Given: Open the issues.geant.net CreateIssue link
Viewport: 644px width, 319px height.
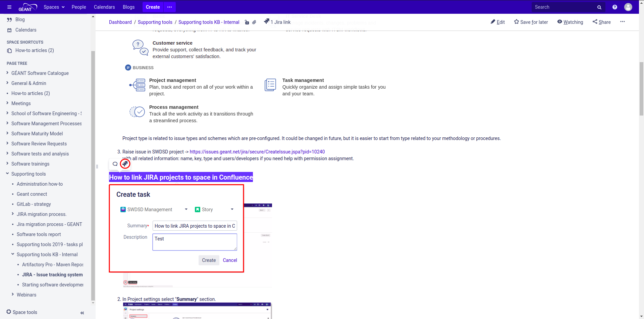Looking at the screenshot, I should pos(257,152).
